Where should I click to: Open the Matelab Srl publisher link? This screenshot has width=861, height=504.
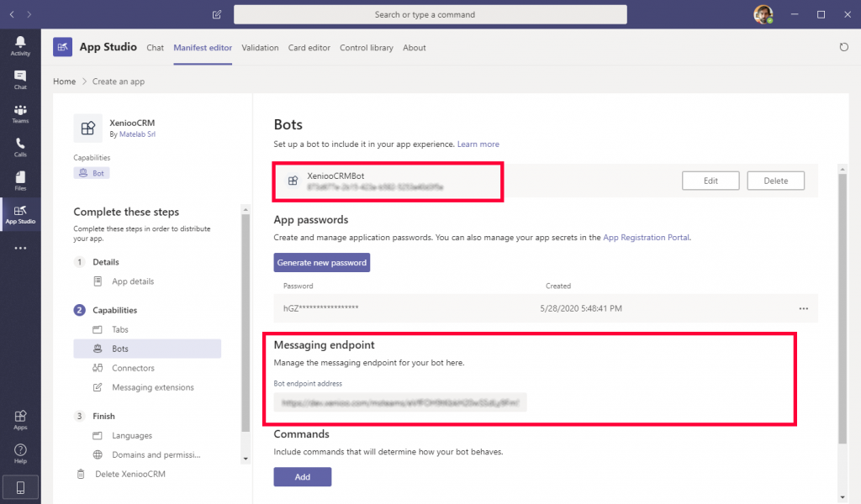137,134
